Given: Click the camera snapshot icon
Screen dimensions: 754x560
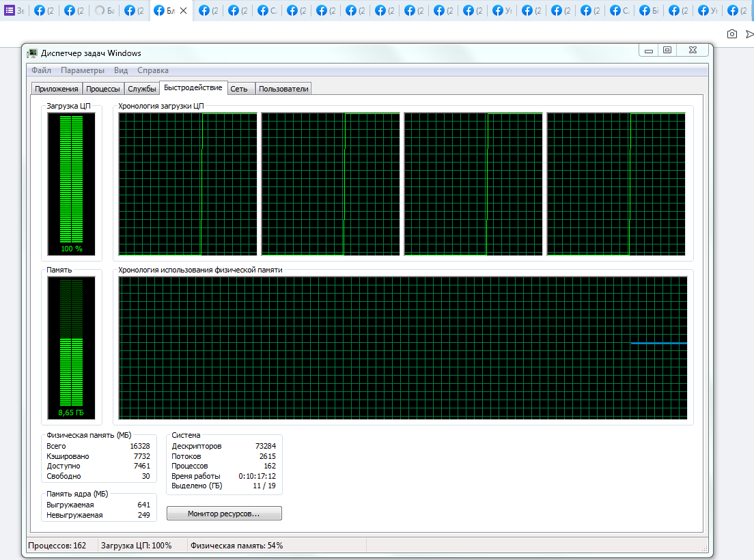Looking at the screenshot, I should (732, 33).
